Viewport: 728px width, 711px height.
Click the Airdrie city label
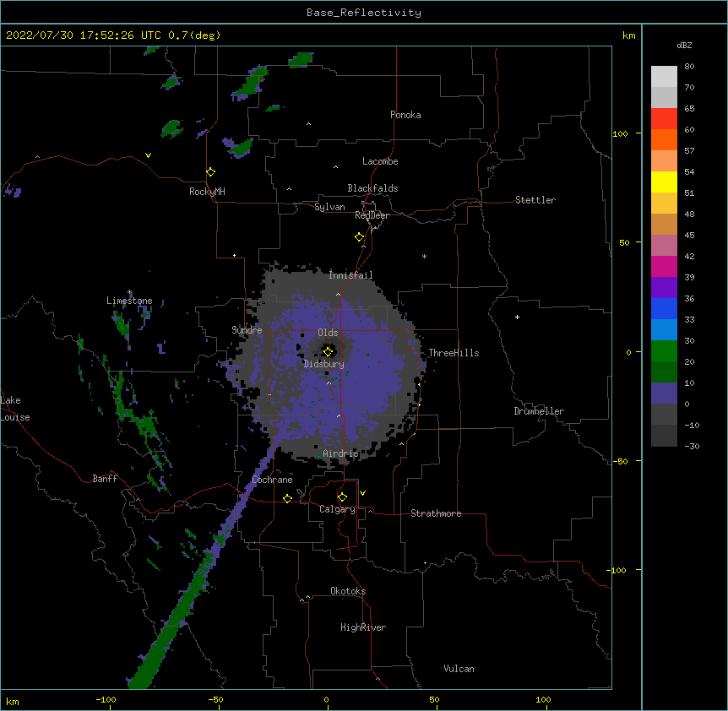340,453
